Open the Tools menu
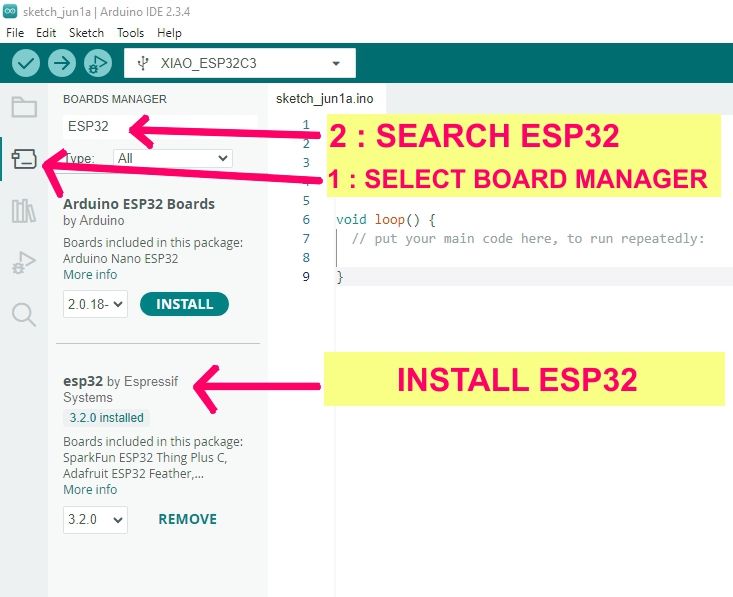Screen dimensions: 733x597 click(130, 33)
